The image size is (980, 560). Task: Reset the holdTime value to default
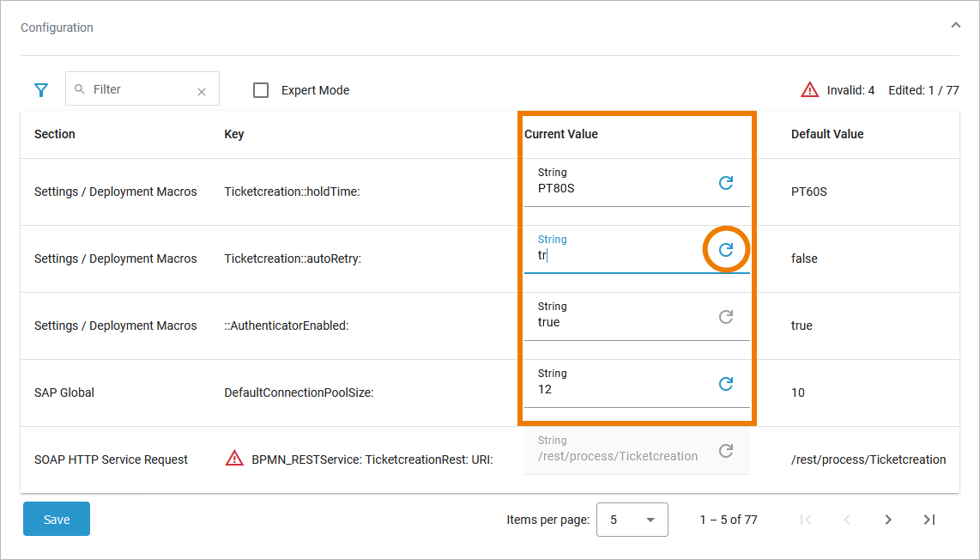click(726, 183)
